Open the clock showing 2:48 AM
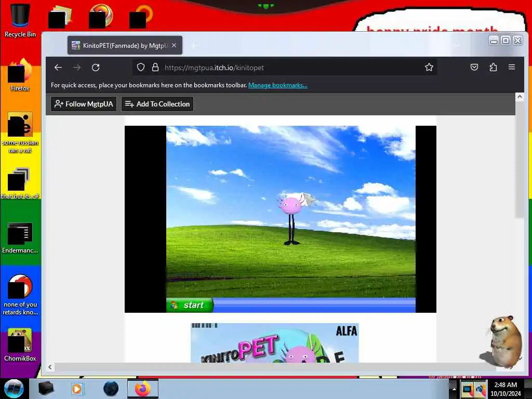The image size is (532, 399). 506,389
